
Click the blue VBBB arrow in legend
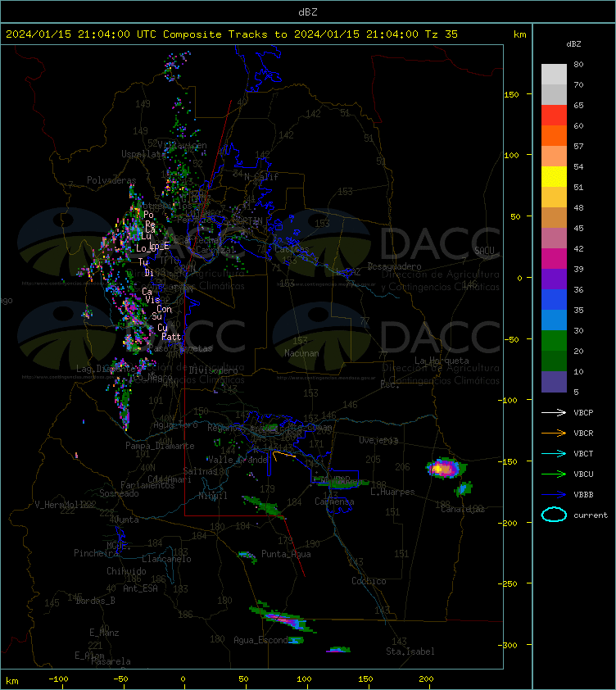[554, 495]
